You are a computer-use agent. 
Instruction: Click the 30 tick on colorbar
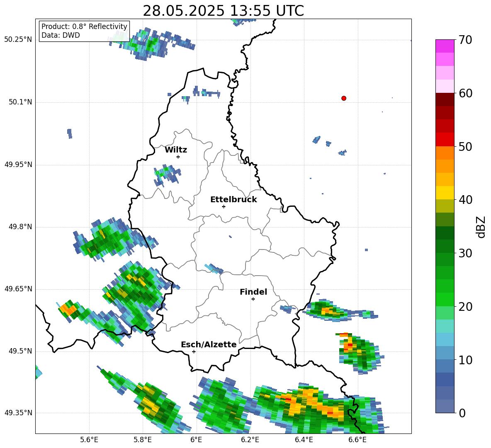[x=465, y=253]
